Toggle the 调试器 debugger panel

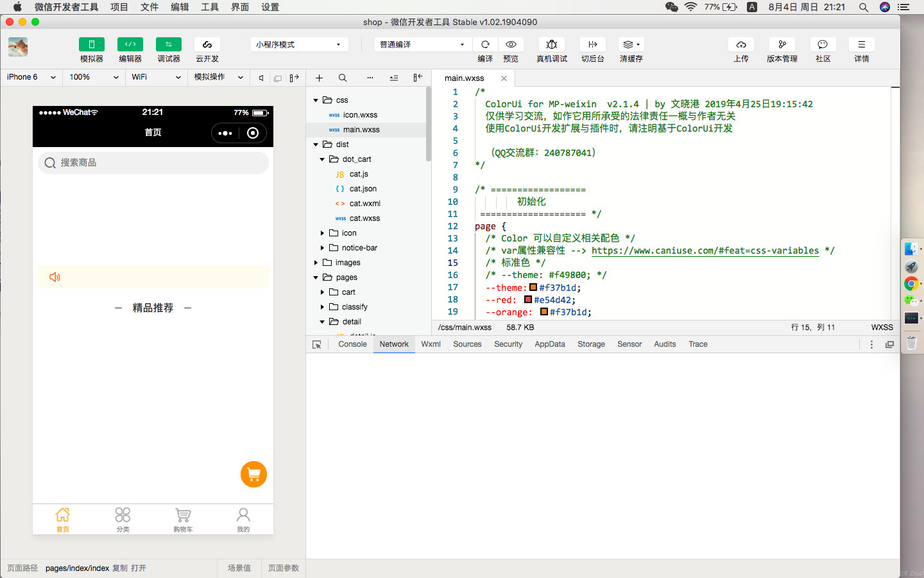tap(169, 44)
